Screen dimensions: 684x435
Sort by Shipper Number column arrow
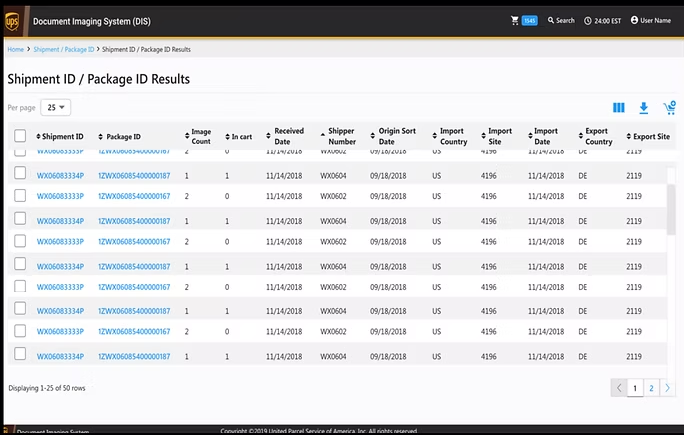point(322,135)
